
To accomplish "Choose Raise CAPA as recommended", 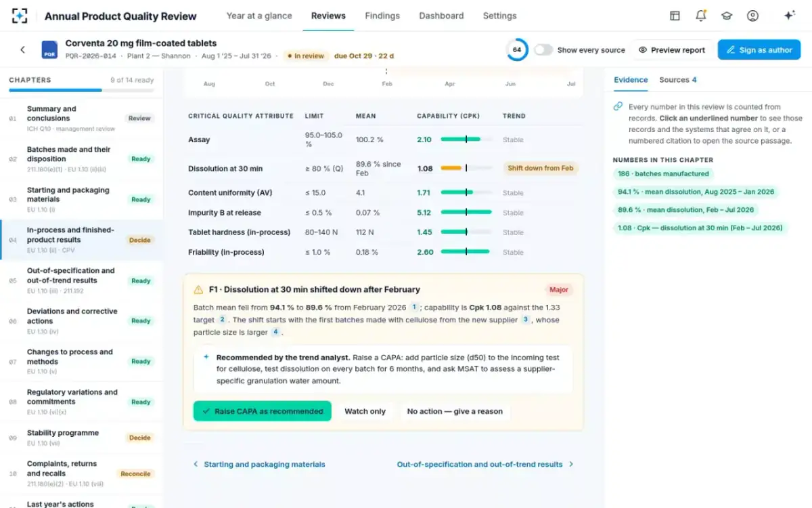I will [262, 411].
